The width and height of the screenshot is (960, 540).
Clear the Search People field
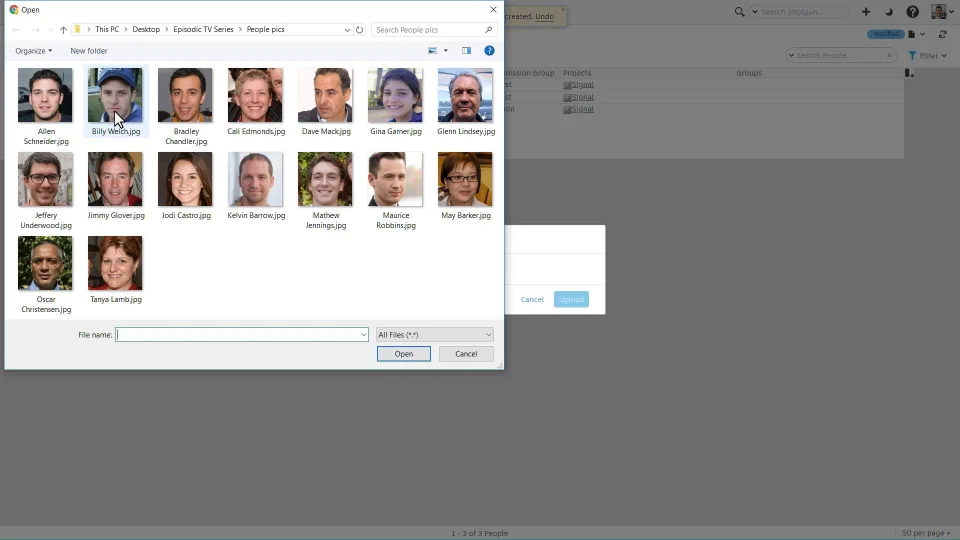890,56
